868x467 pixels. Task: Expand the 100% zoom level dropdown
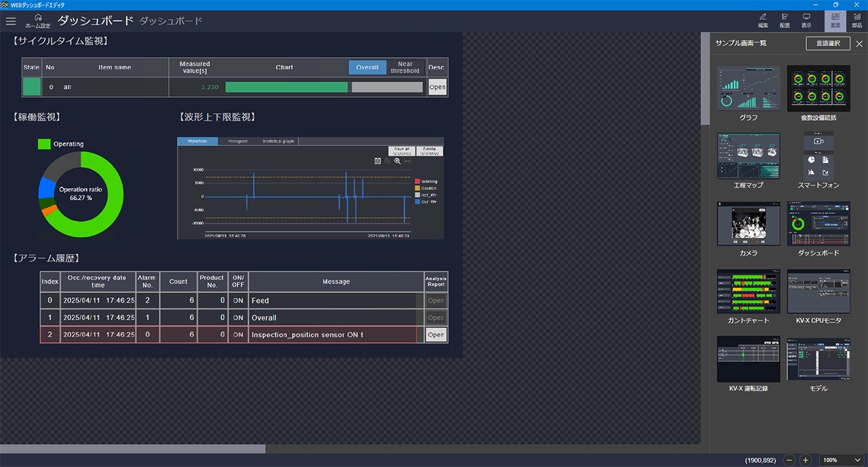857,460
